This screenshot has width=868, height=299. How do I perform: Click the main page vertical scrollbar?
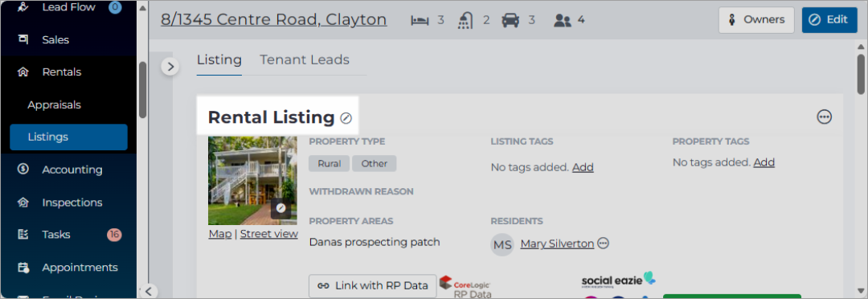[861, 74]
